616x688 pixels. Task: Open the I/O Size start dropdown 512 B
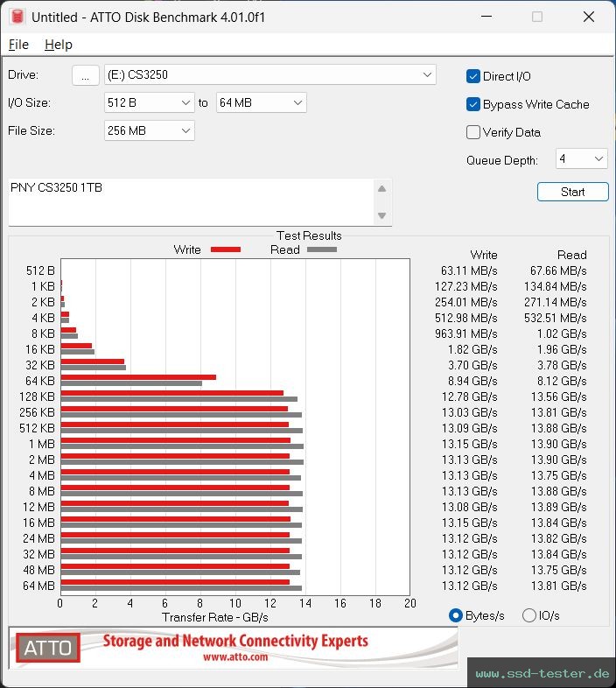tap(149, 102)
